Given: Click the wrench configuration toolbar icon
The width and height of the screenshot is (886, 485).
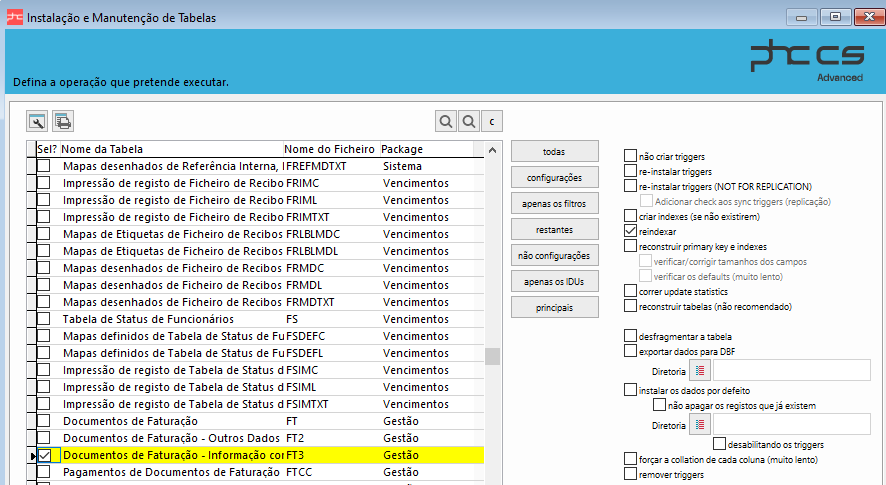Looking at the screenshot, I should 37,121.
